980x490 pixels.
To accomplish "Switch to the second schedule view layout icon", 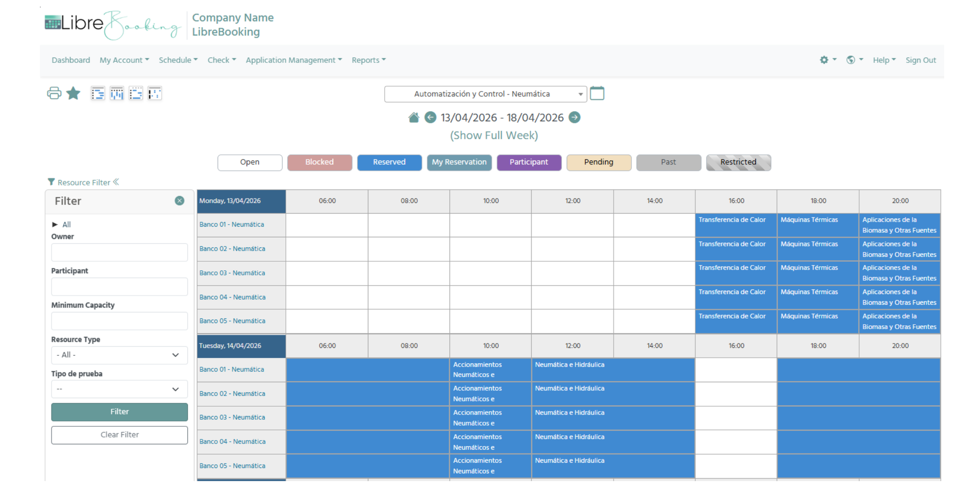I will click(117, 93).
